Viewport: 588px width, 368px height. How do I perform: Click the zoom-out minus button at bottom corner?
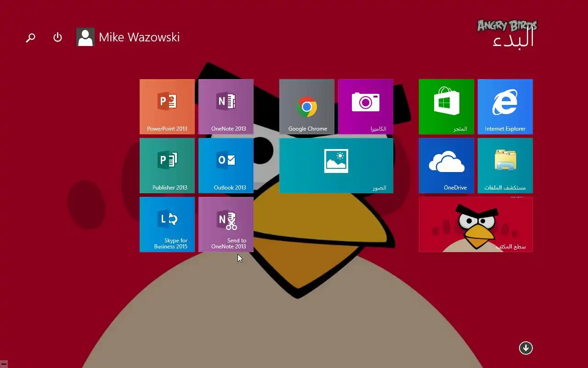tap(4, 364)
